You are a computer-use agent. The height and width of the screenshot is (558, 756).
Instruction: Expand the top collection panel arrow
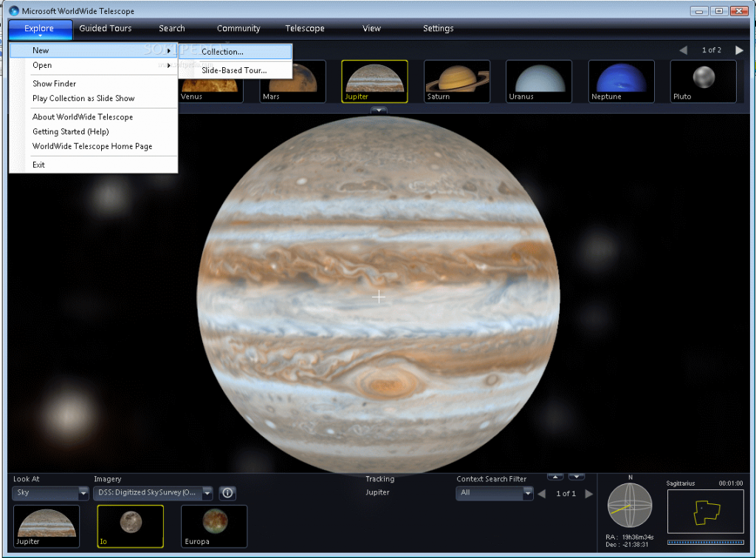(379, 111)
